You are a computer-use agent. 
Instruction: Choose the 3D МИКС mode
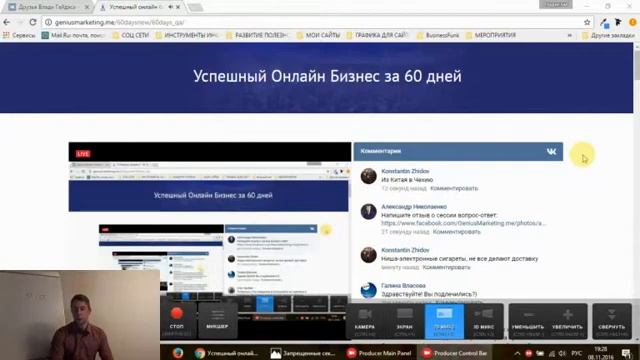(484, 321)
